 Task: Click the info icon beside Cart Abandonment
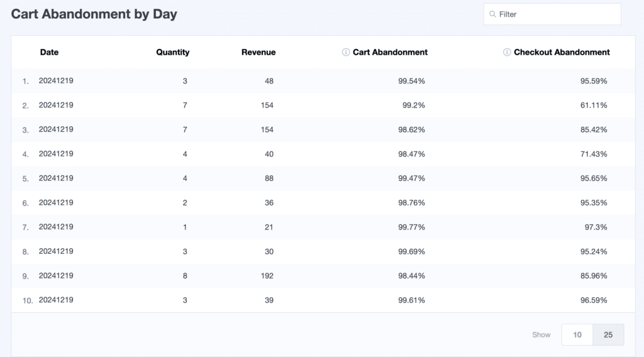click(x=345, y=53)
